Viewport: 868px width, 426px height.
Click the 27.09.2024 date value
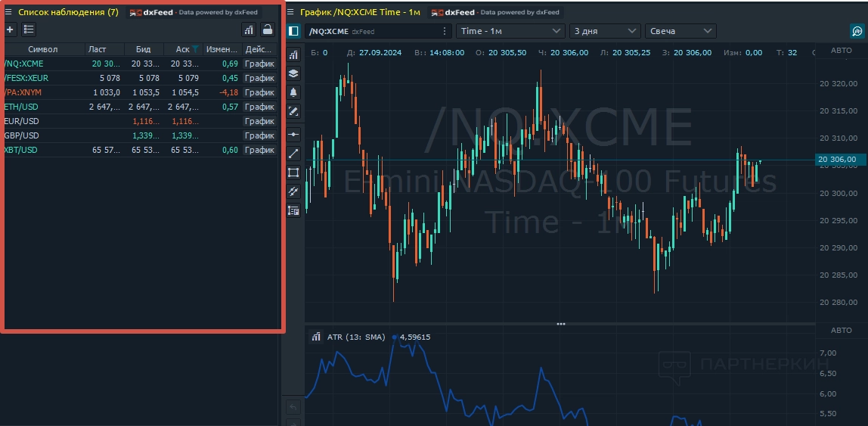tap(380, 53)
